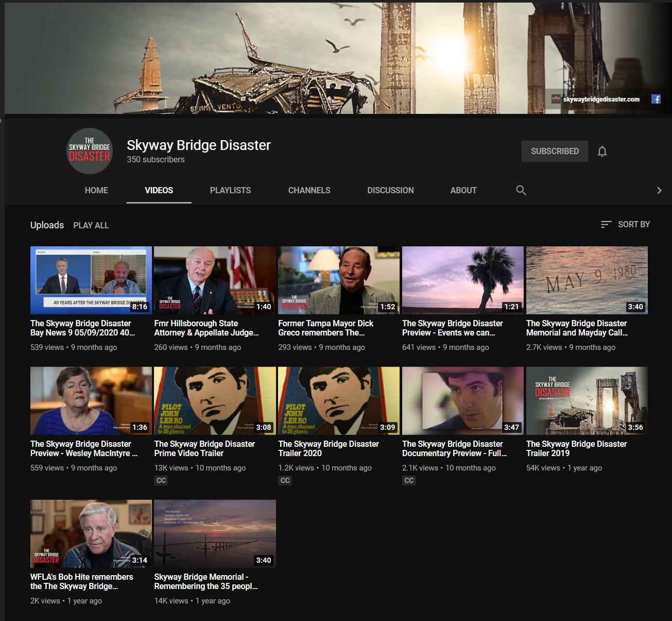Play the bridge memorial thumbnail (3:40)
This screenshot has height=621, width=672.
click(215, 534)
